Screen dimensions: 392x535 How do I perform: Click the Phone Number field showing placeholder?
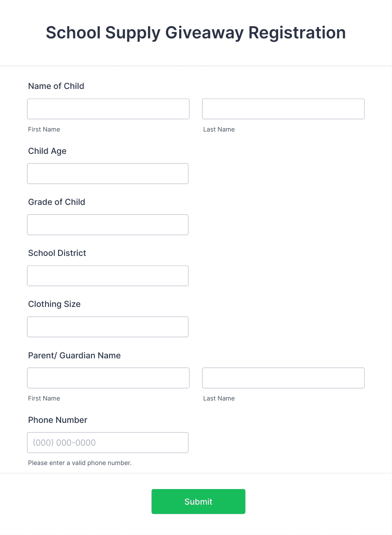coord(107,443)
